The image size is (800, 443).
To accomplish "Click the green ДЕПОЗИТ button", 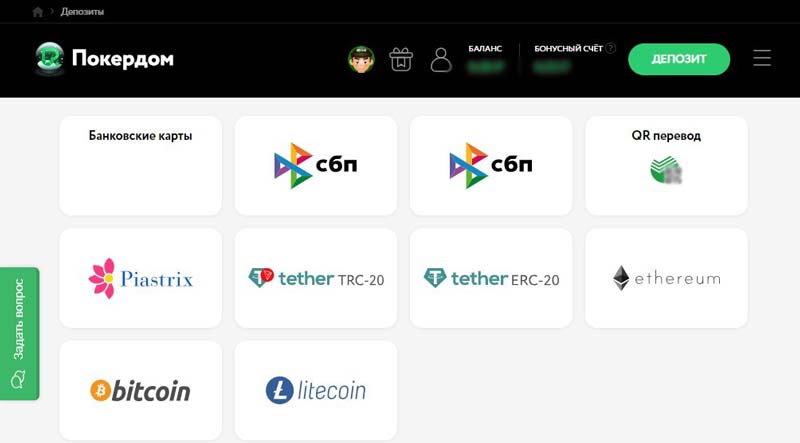I will [679, 59].
